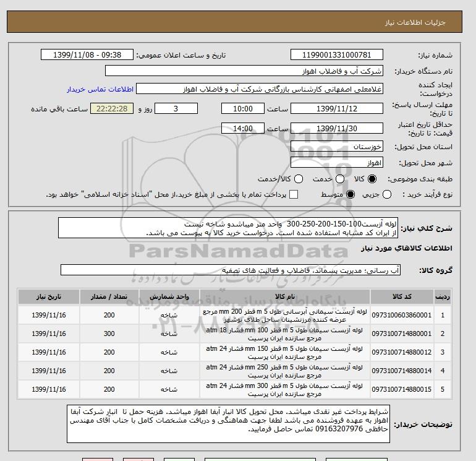Click the شاخه unit cell in row 1
This screenshot has width=476, height=461.
169,316
